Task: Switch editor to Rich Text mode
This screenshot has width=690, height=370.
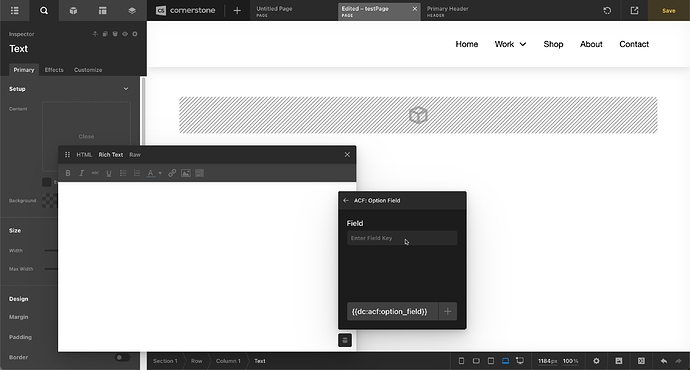Action: pos(111,154)
